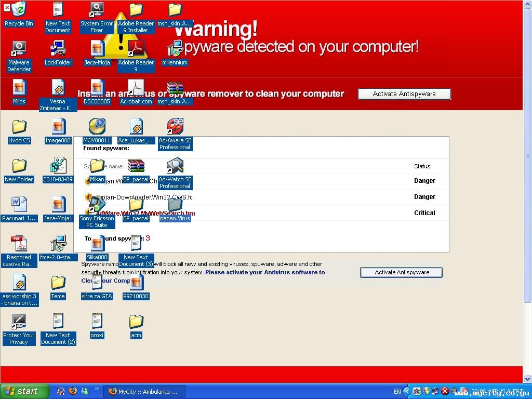Launch Sony Ericsson PC Suite shortcut
532x399 pixels.
97,212
